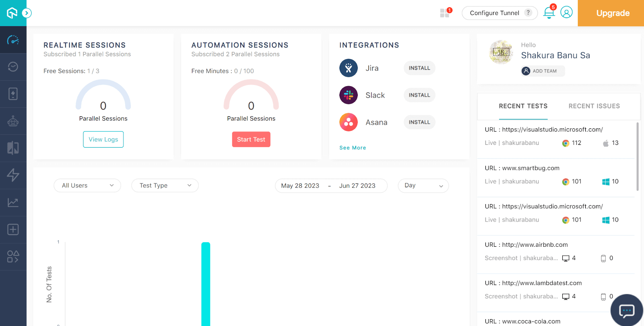Click View Logs under Realtime Sessions
Image resolution: width=644 pixels, height=326 pixels.
click(x=103, y=139)
